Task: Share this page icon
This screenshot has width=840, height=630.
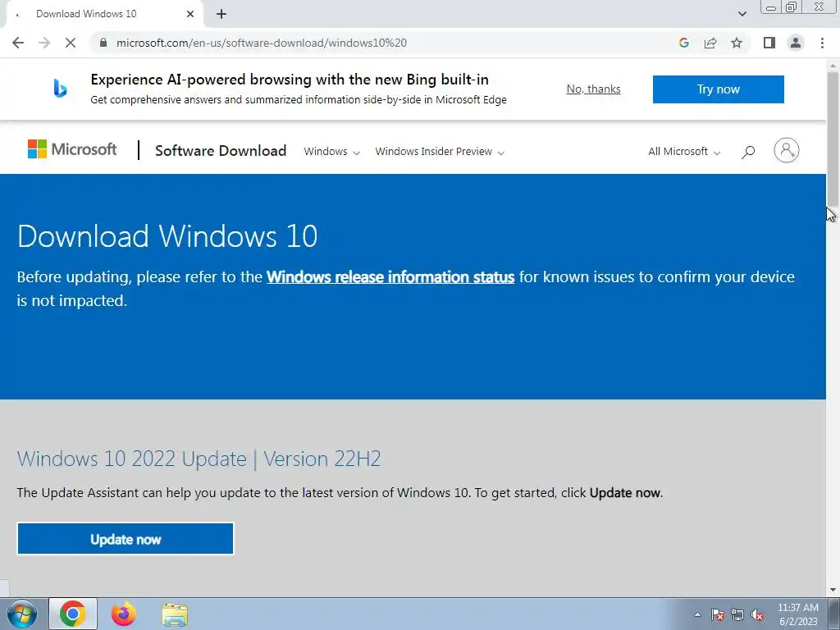Action: tap(710, 43)
